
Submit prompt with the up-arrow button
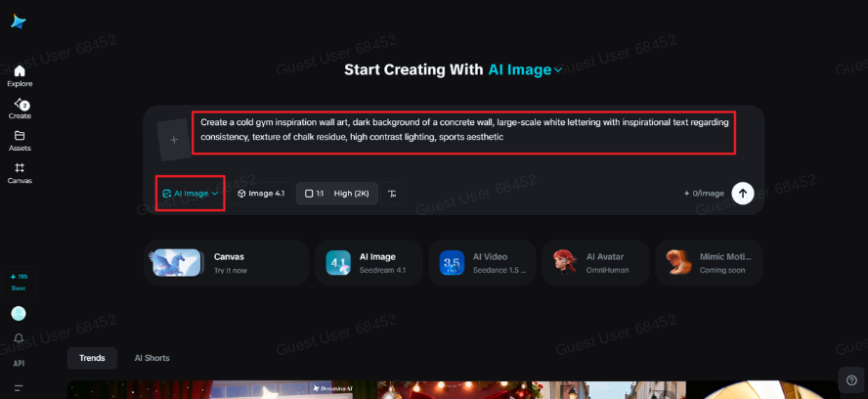(743, 194)
